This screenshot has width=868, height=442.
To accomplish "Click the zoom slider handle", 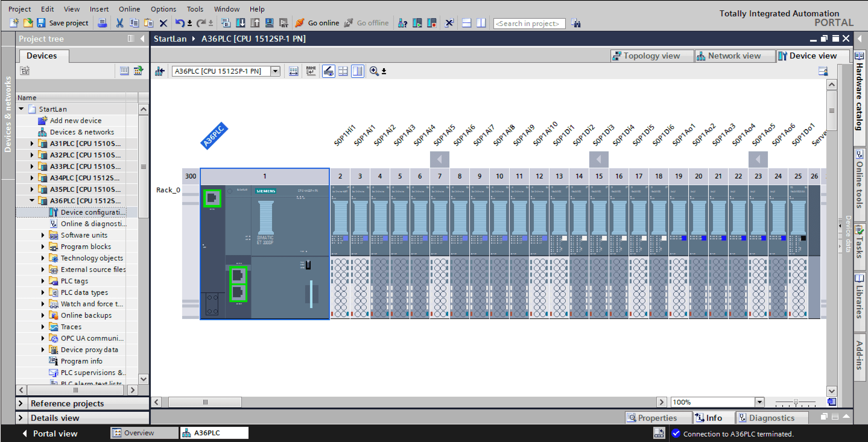I will click(x=796, y=402).
